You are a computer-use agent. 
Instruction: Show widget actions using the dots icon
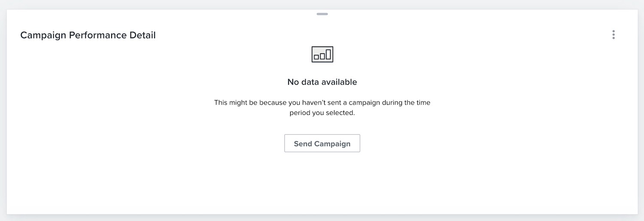[614, 35]
